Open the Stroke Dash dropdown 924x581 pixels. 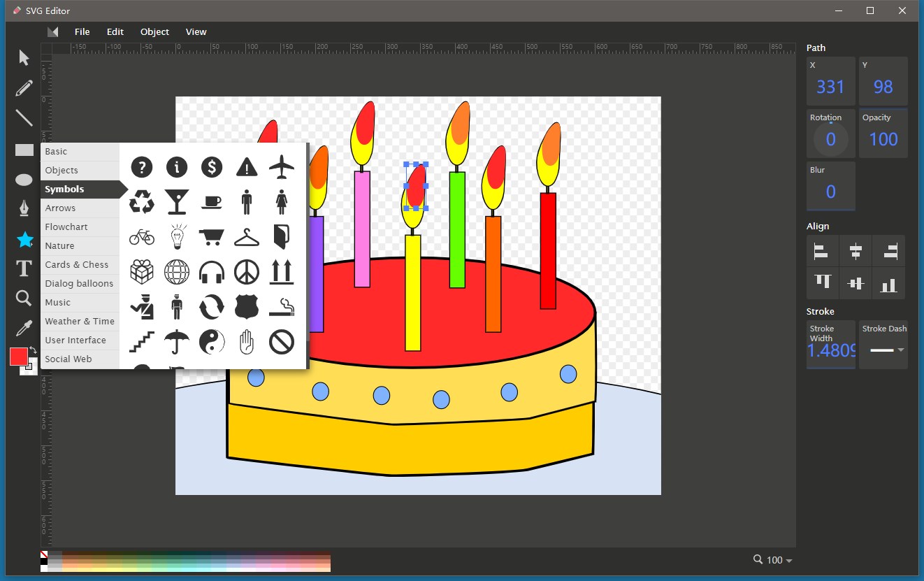click(x=883, y=351)
